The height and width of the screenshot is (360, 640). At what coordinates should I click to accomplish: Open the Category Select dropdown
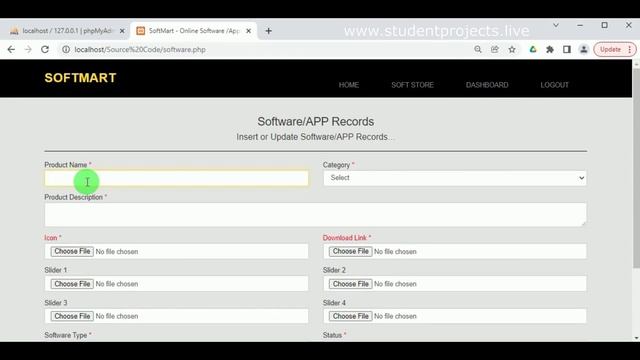point(455,178)
